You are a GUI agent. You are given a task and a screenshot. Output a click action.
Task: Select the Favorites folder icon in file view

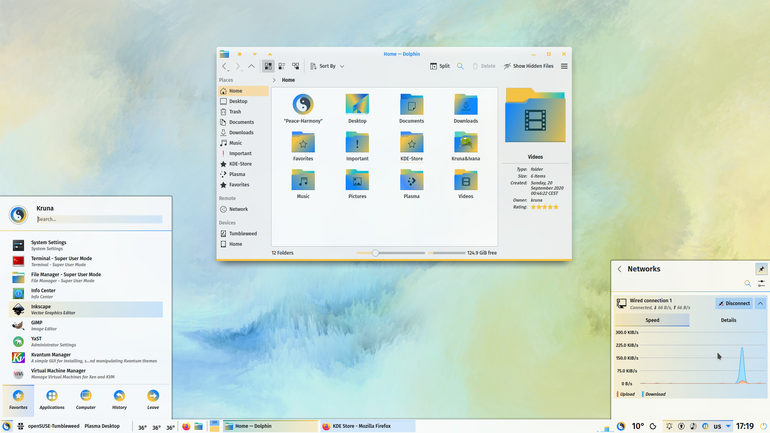pos(303,142)
